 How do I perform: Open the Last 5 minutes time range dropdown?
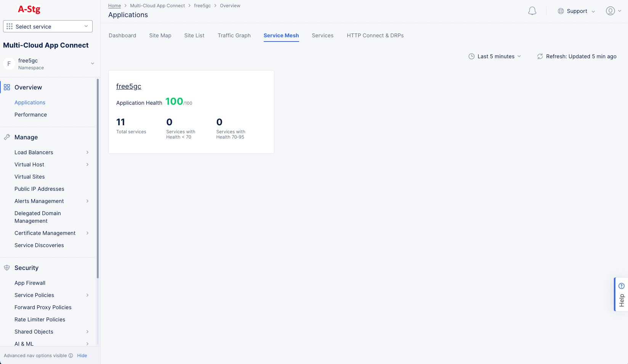click(x=495, y=56)
